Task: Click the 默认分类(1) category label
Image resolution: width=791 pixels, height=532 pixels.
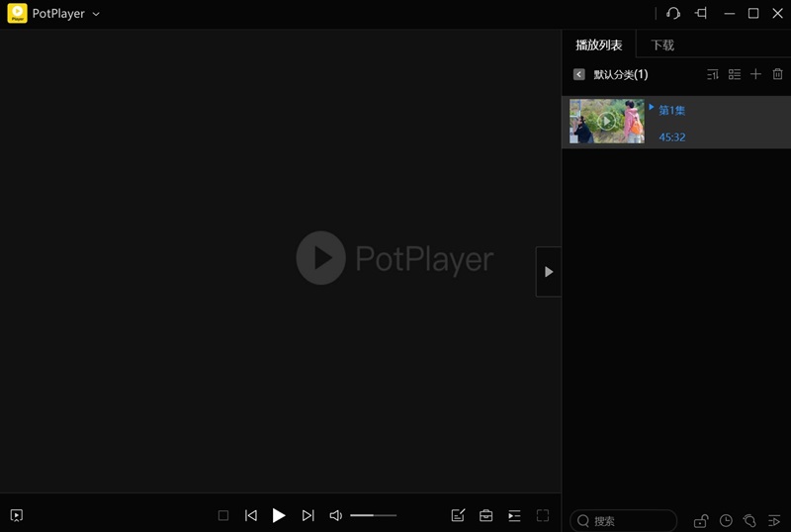Action: (621, 75)
